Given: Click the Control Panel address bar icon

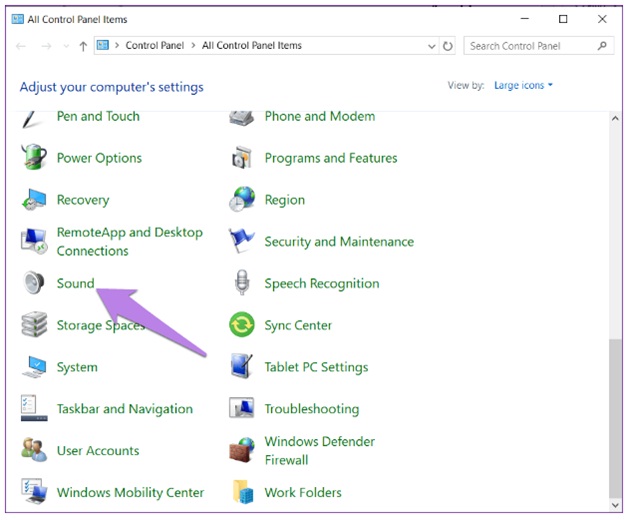Looking at the screenshot, I should pos(103,45).
